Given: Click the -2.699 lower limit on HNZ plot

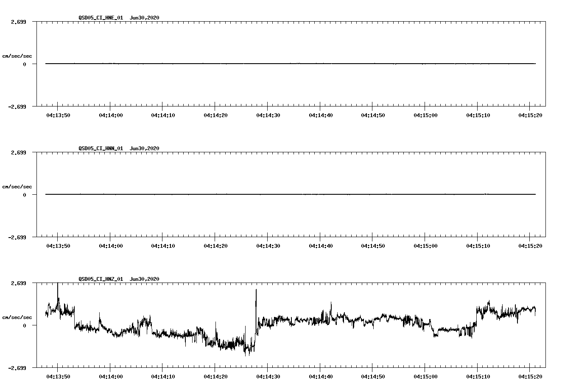Looking at the screenshot, I should coord(17,368).
